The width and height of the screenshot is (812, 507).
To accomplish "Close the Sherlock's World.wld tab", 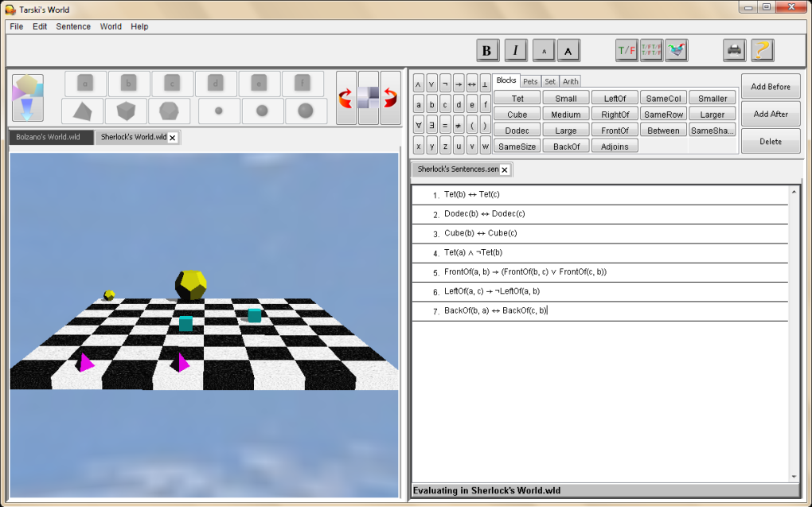I will click(x=173, y=138).
